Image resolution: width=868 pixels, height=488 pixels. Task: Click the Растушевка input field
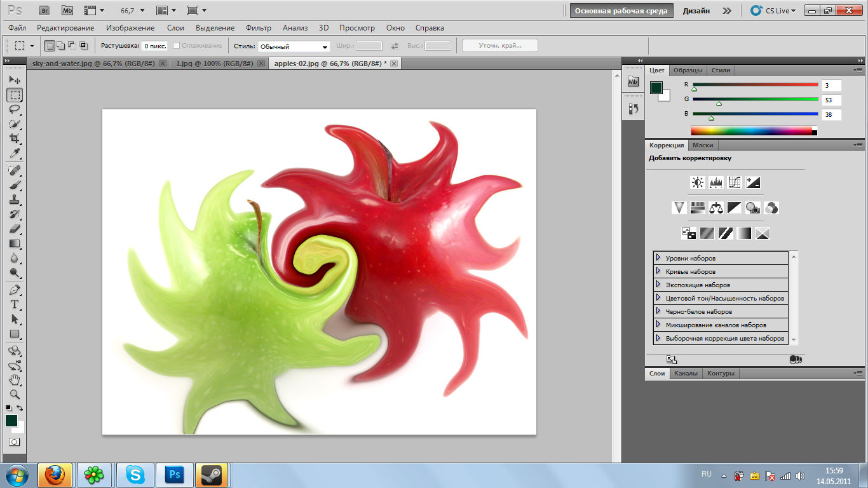click(x=154, y=46)
